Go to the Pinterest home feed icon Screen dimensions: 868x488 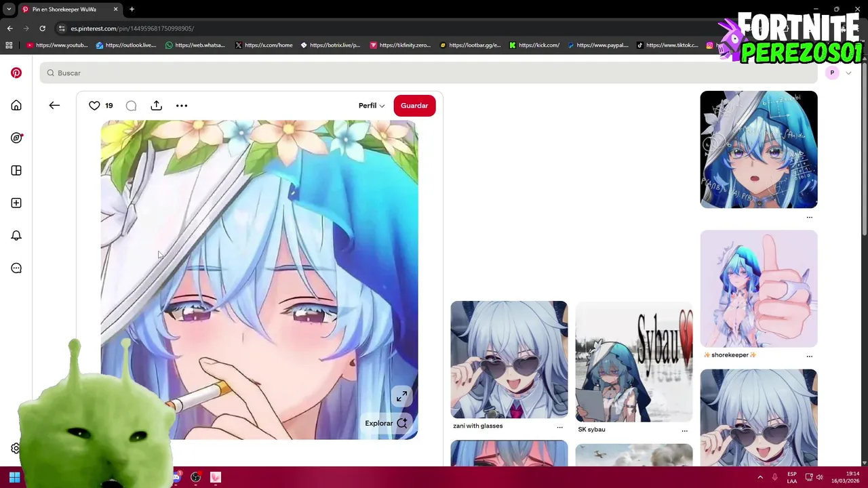pos(16,105)
